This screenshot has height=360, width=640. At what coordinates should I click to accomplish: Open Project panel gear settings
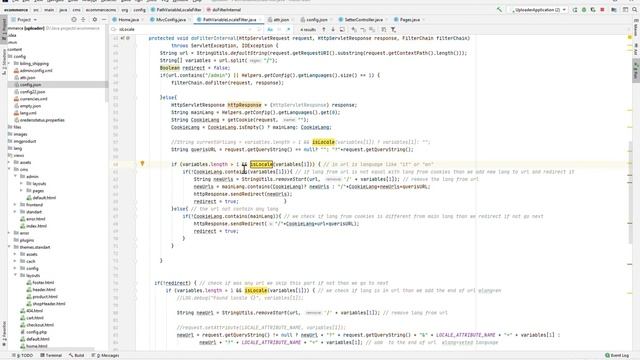tap(95, 19)
